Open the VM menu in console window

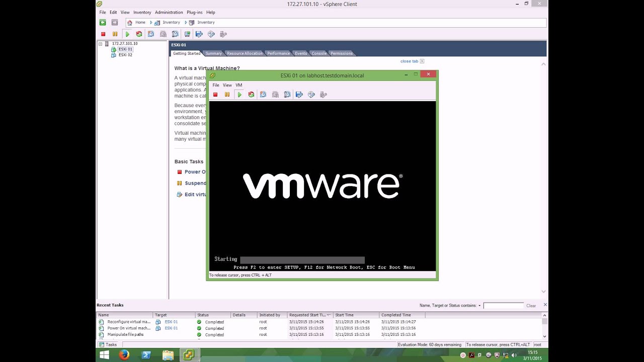pyautogui.click(x=239, y=85)
